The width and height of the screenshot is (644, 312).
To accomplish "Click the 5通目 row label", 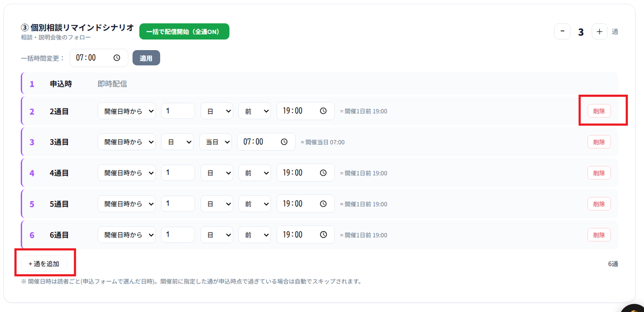I will coord(59,204).
